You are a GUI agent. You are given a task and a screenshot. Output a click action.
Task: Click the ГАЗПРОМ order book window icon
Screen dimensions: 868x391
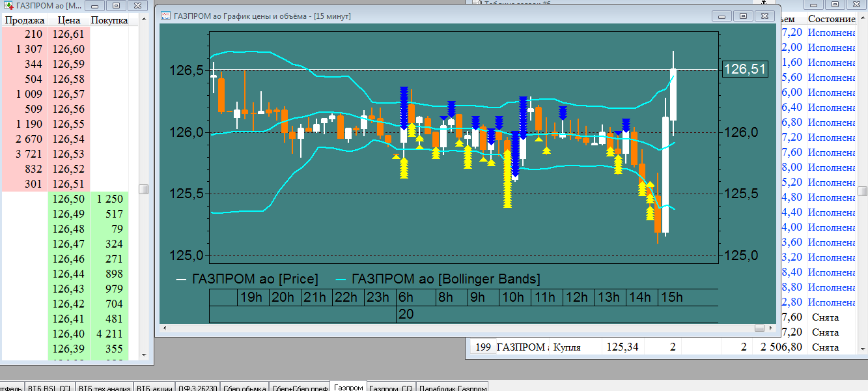pos(8,5)
